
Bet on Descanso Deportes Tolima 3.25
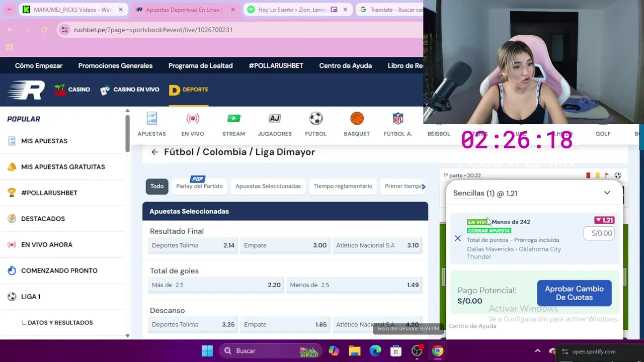coord(193,325)
